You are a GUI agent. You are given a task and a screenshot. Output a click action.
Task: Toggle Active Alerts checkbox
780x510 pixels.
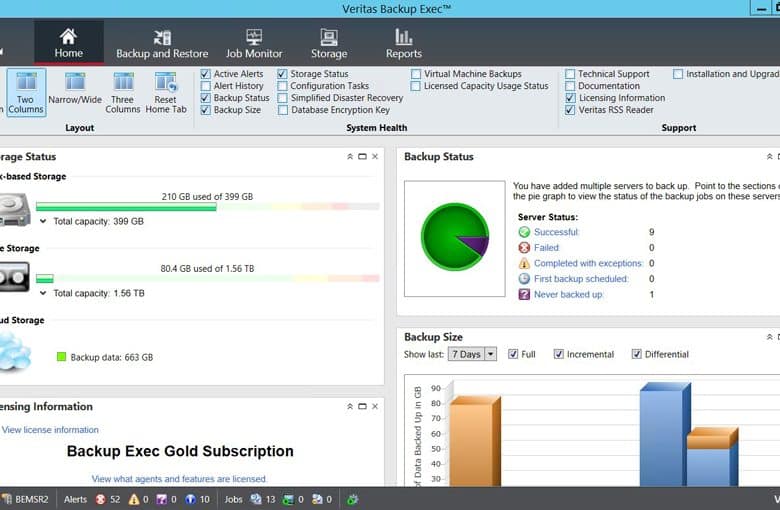[x=205, y=74]
